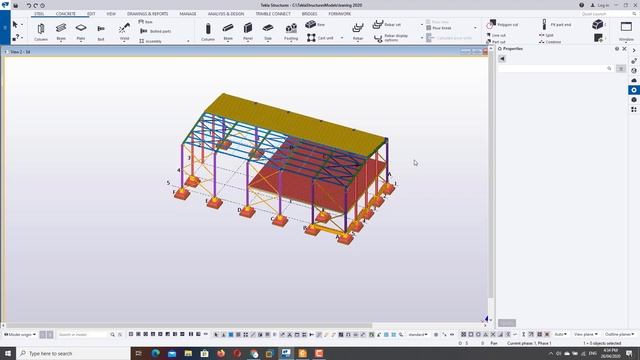Image resolution: width=640 pixels, height=360 pixels.
Task: Open the BRIDGES ribbon tab
Action: (309, 14)
